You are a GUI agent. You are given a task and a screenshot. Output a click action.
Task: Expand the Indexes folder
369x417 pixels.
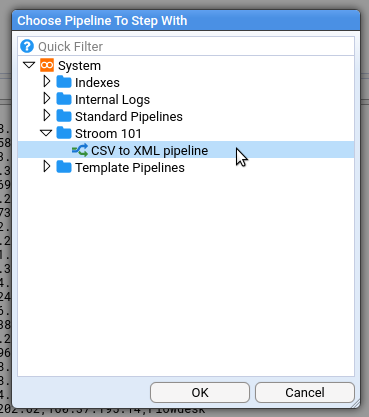pos(47,81)
